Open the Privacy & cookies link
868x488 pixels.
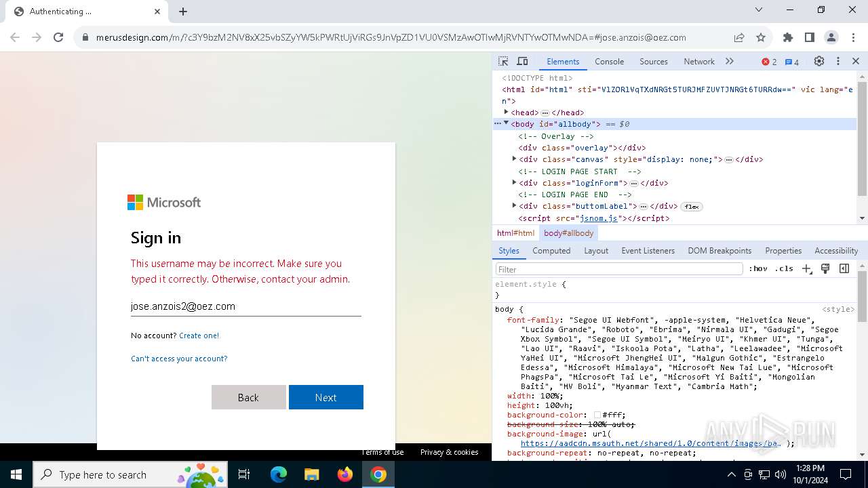pos(449,452)
